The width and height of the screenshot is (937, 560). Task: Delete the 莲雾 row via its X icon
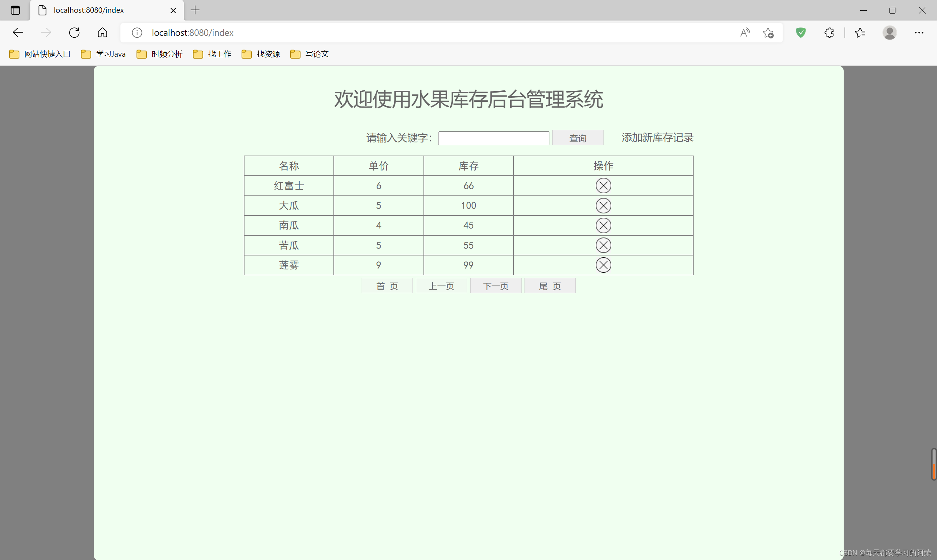(x=603, y=265)
